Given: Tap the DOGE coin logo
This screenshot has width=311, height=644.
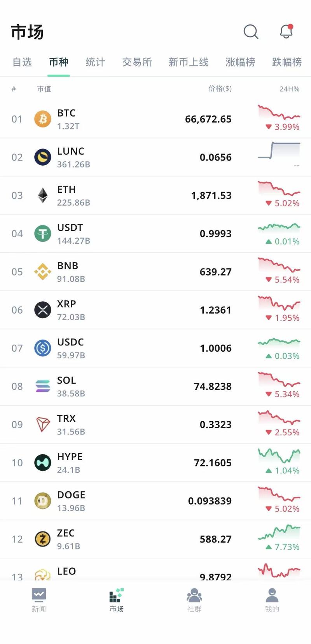Looking at the screenshot, I should [x=43, y=501].
